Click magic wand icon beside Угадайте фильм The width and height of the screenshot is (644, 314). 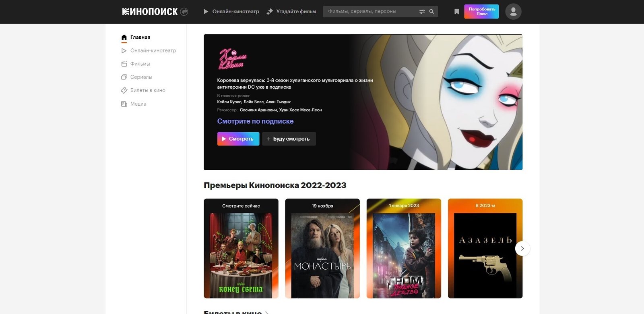pos(270,12)
